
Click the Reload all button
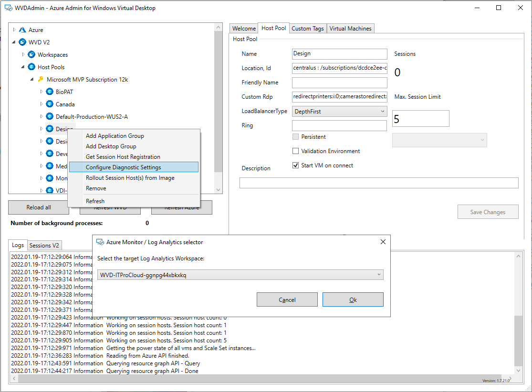[x=39, y=207]
